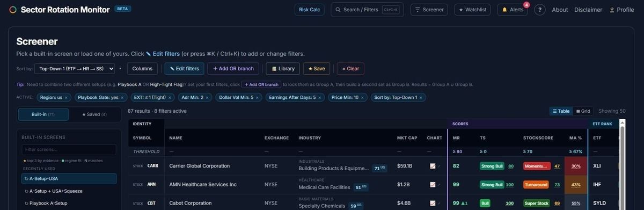The height and width of the screenshot is (210, 644).
Task: Sort by the INDUSTRY column header
Action: (x=310, y=138)
